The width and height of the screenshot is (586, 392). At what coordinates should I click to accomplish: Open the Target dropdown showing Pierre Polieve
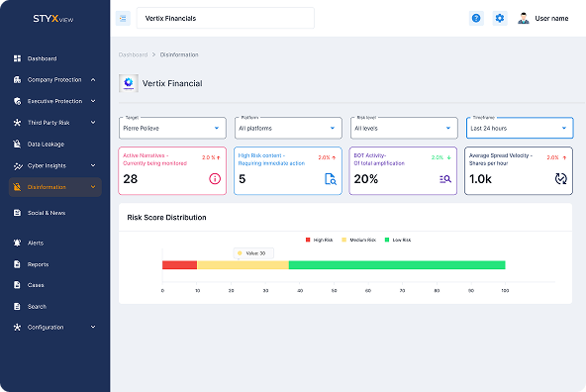coord(172,128)
